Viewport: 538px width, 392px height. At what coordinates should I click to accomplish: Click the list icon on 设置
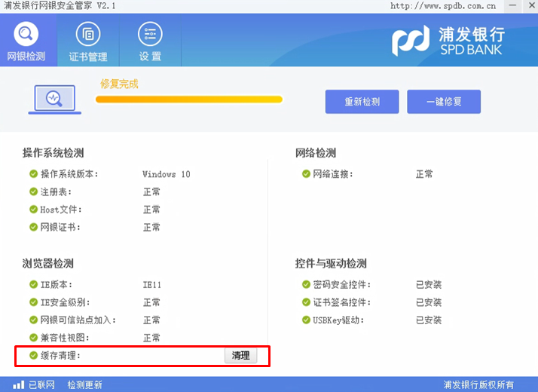pyautogui.click(x=150, y=34)
